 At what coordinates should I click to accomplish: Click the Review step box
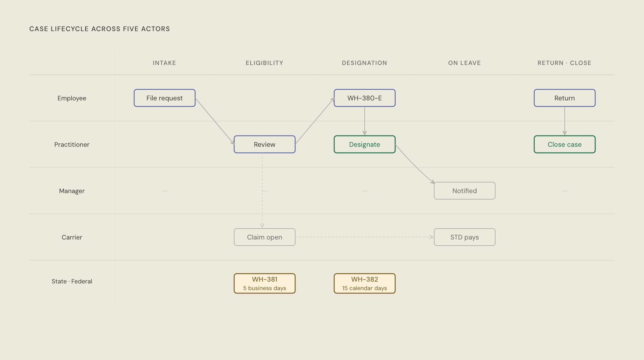click(264, 144)
